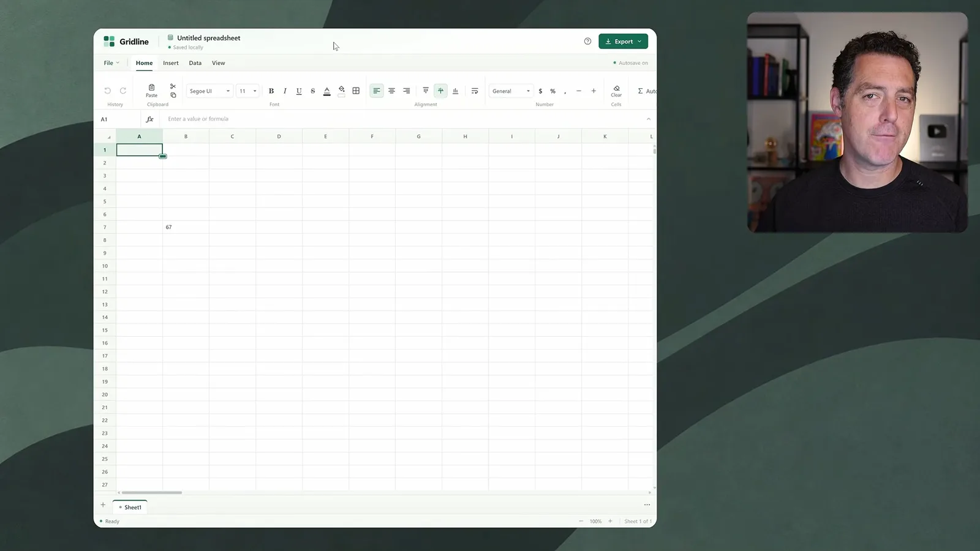Add a new sheet with plus
The width and height of the screenshot is (980, 551).
click(103, 505)
